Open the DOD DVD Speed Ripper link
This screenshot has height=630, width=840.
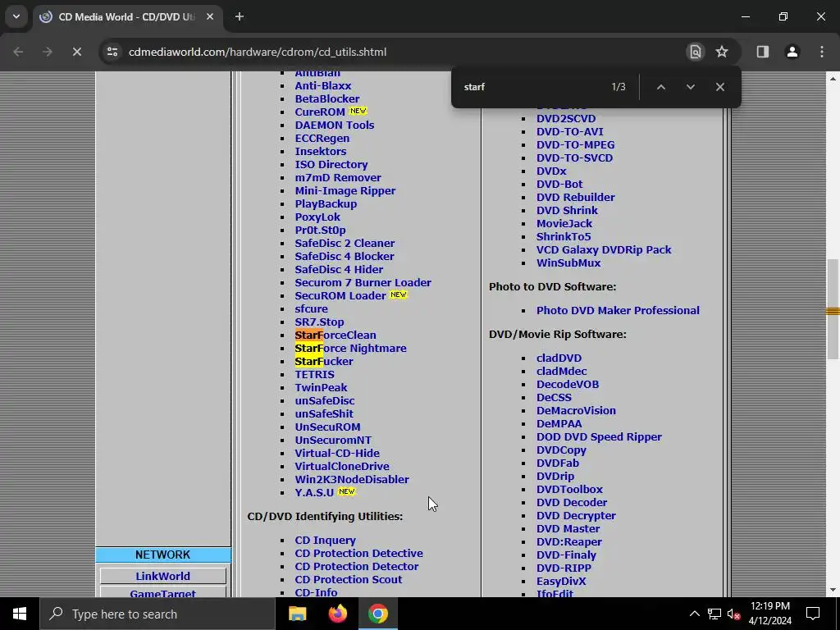599,437
